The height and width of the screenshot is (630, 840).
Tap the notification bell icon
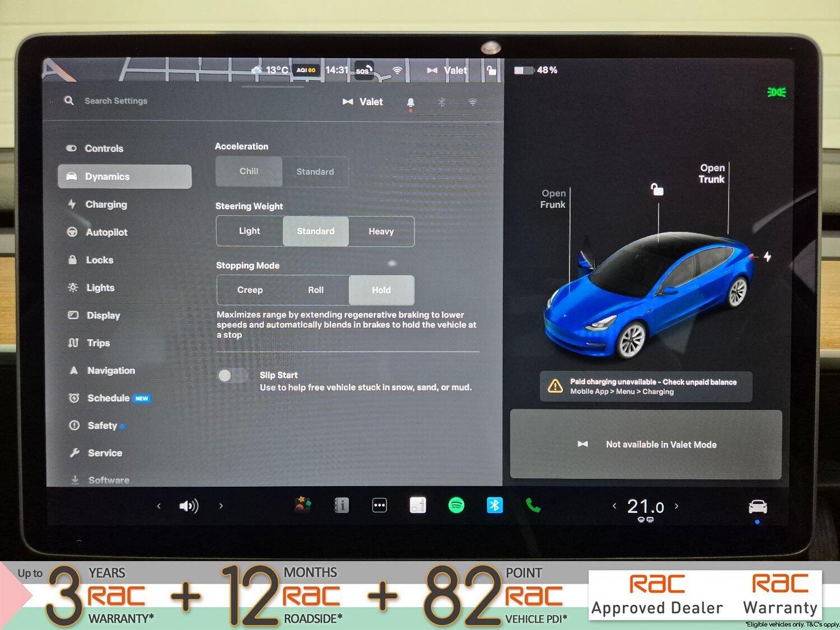(x=410, y=102)
